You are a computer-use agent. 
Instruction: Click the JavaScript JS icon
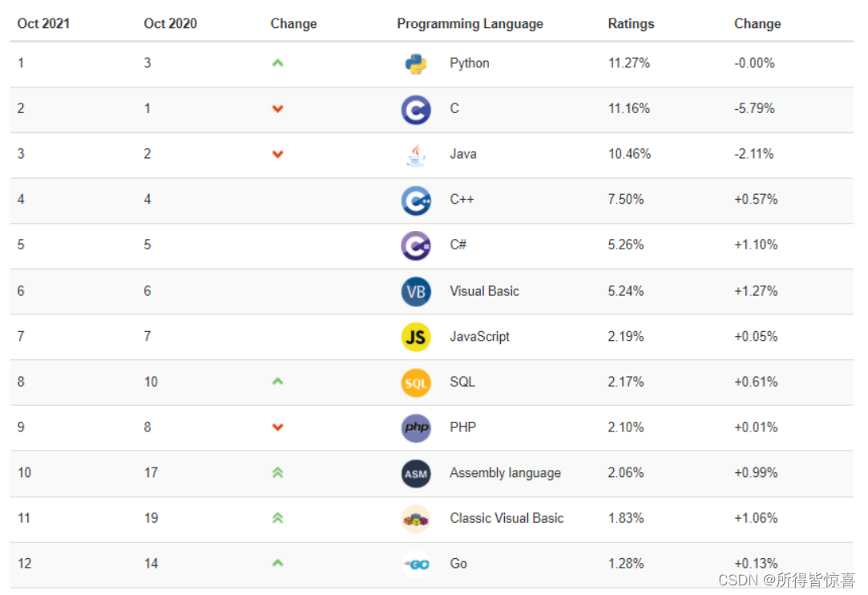(x=416, y=337)
